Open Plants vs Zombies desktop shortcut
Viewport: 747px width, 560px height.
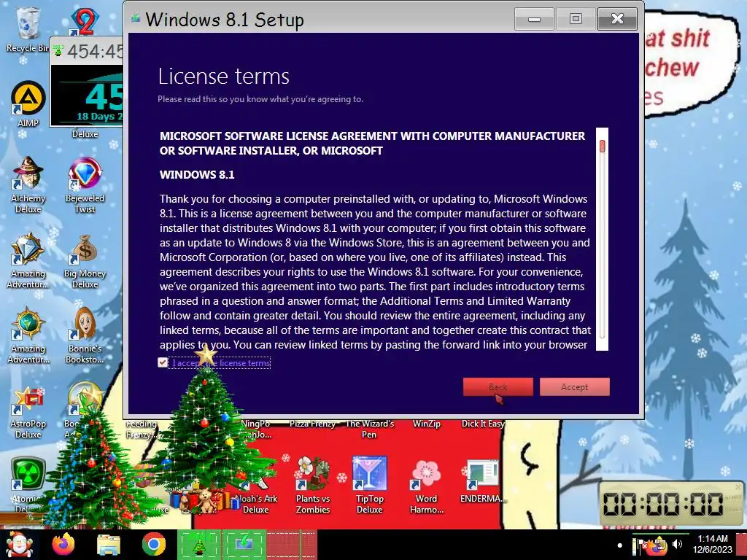click(x=312, y=485)
